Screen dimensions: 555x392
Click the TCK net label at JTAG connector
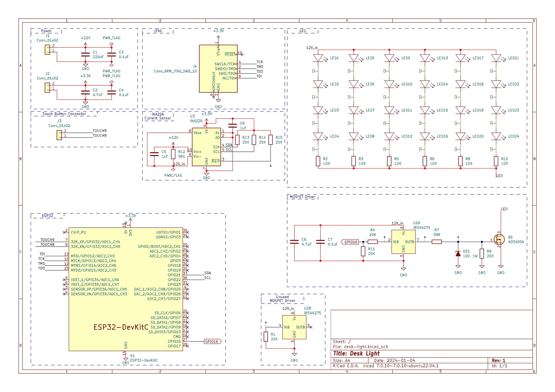coord(260,62)
